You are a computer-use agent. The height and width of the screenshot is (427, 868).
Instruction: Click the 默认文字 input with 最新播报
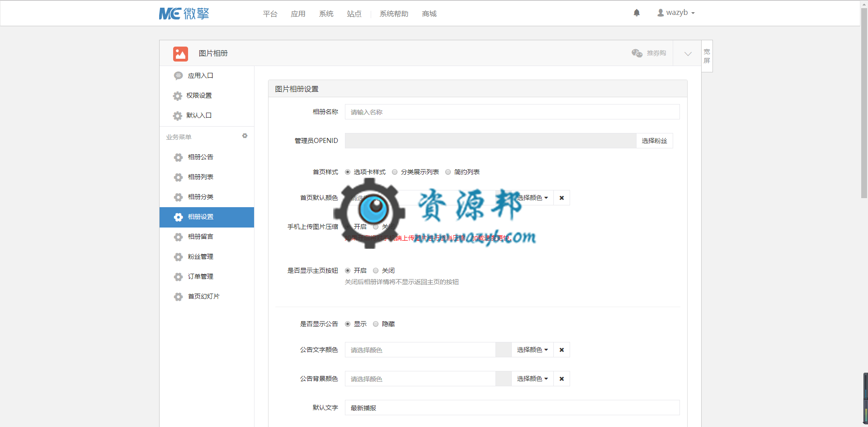[x=512, y=408]
